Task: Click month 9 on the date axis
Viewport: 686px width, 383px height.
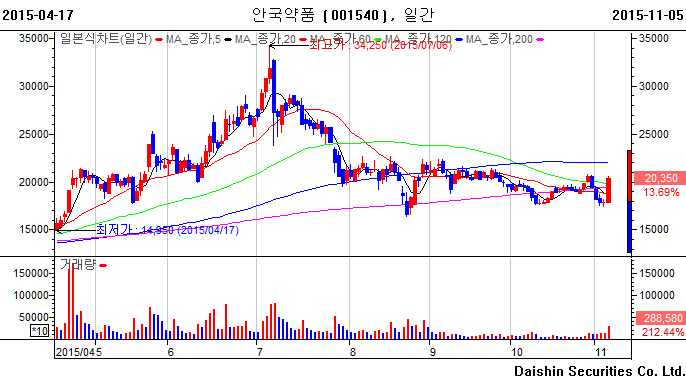Action: click(433, 352)
